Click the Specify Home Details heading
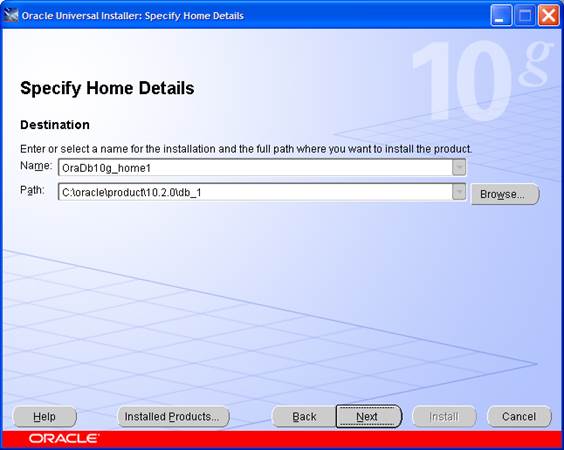Image resolution: width=564 pixels, height=450 pixels. click(x=107, y=88)
